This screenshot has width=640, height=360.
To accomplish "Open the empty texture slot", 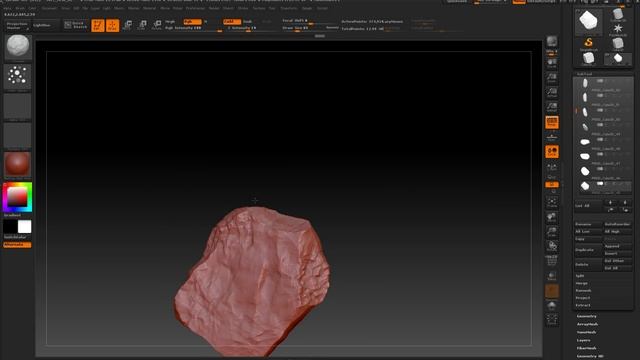I will (18, 135).
